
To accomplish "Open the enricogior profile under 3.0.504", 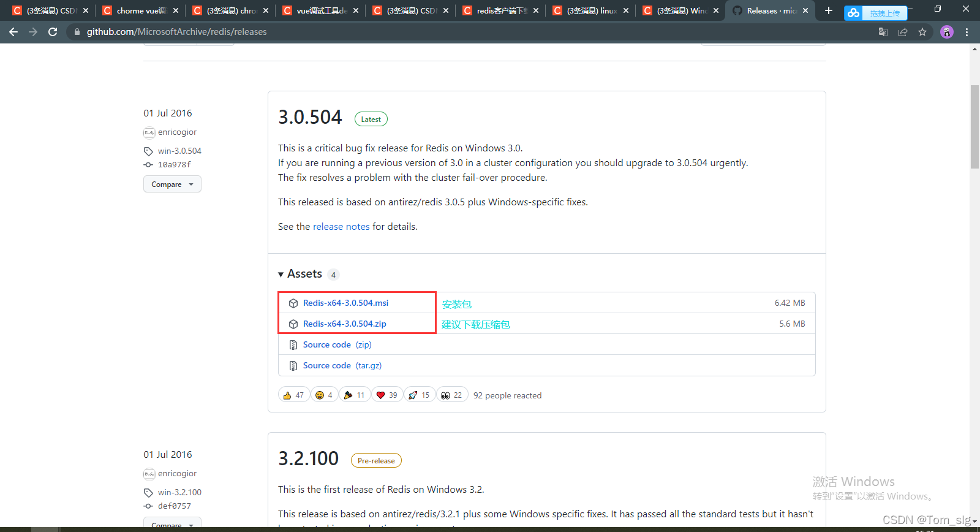I will click(177, 132).
